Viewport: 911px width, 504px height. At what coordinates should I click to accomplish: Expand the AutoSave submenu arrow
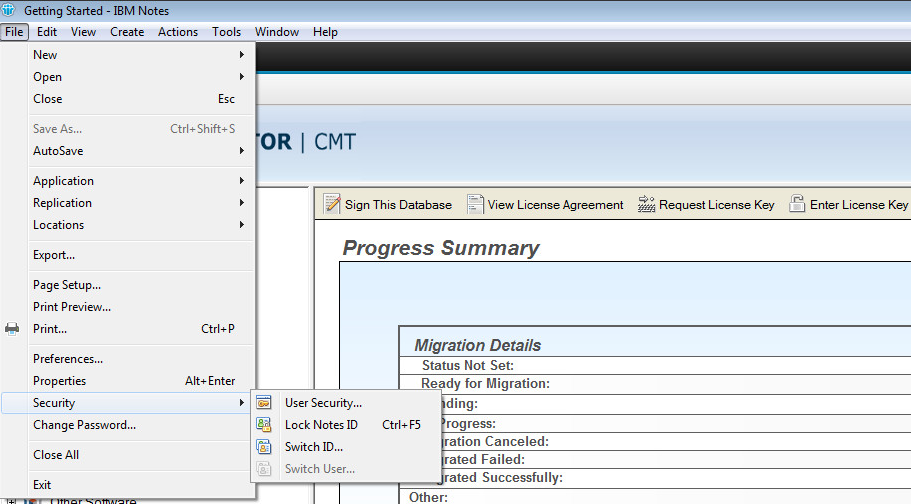[242, 151]
